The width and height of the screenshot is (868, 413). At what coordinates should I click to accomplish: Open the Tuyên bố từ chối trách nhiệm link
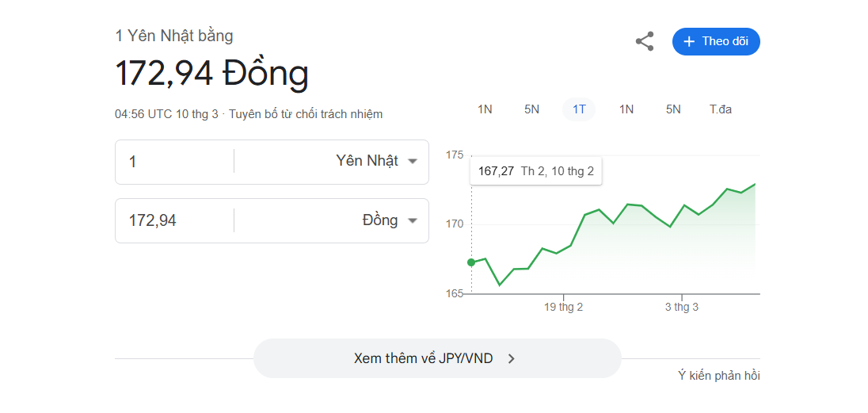(306, 114)
